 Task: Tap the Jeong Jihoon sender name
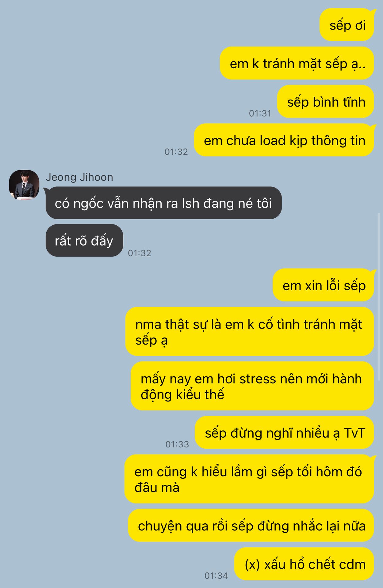click(79, 177)
